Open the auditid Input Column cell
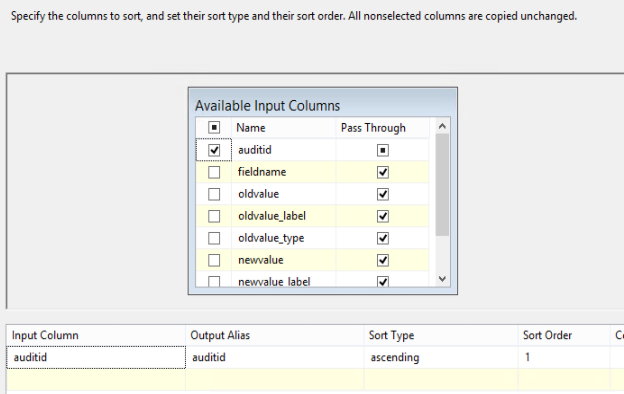The image size is (624, 394). coord(96,357)
